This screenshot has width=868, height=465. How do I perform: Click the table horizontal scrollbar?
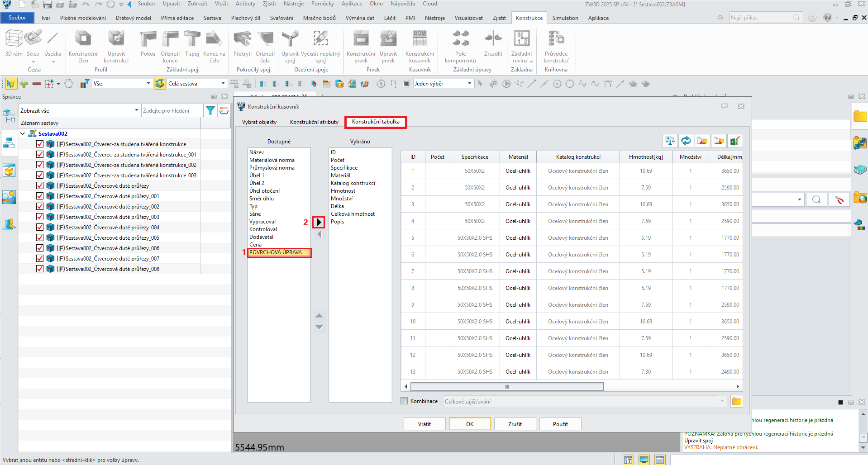point(507,386)
